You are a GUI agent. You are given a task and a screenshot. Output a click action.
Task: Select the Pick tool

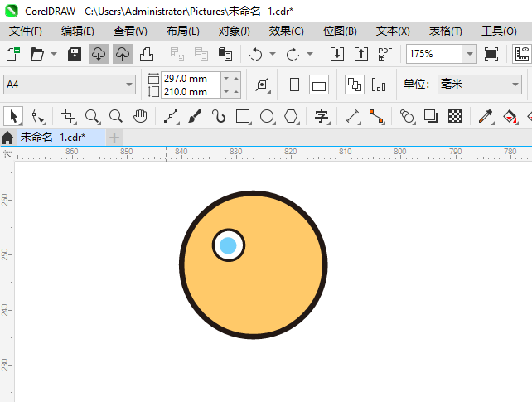[x=13, y=116]
